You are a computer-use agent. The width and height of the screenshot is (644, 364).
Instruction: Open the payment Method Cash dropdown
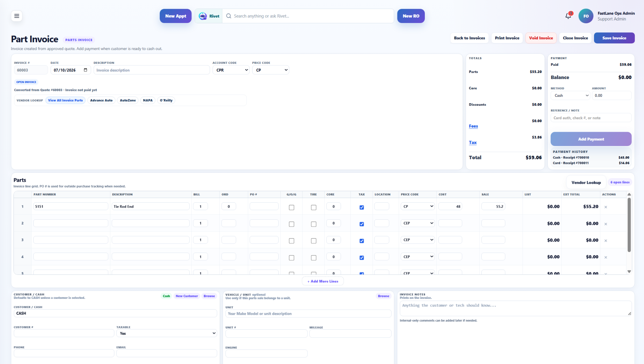570,95
